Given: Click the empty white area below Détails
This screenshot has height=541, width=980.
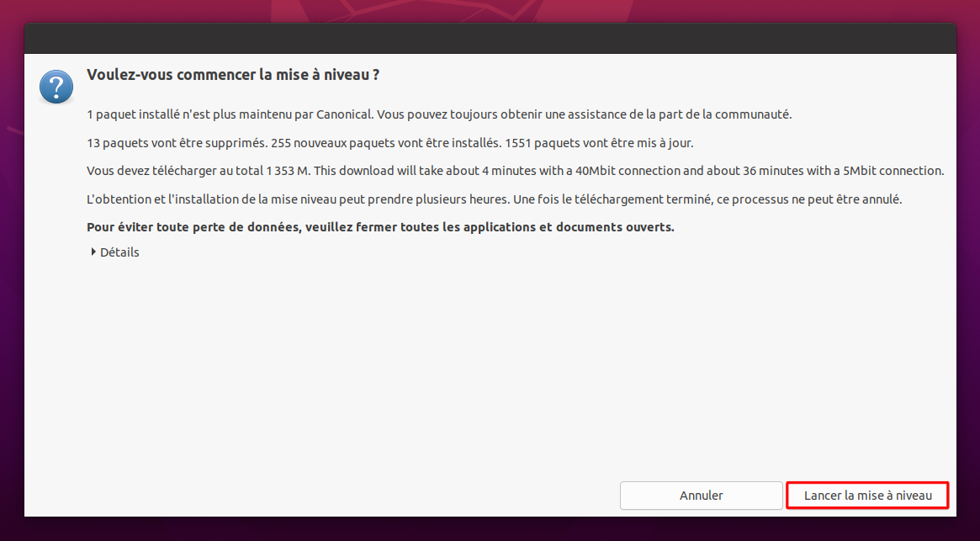Looking at the screenshot, I should [x=490, y=369].
